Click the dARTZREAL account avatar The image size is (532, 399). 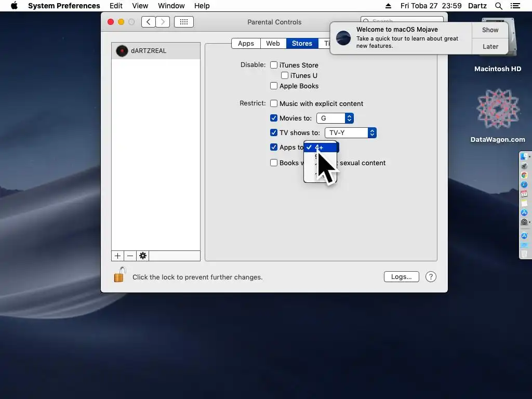pyautogui.click(x=122, y=51)
